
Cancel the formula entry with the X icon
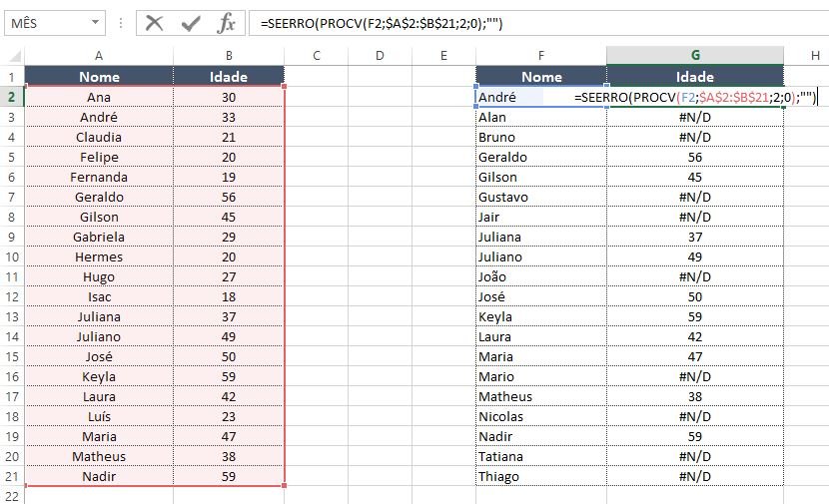coord(154,22)
